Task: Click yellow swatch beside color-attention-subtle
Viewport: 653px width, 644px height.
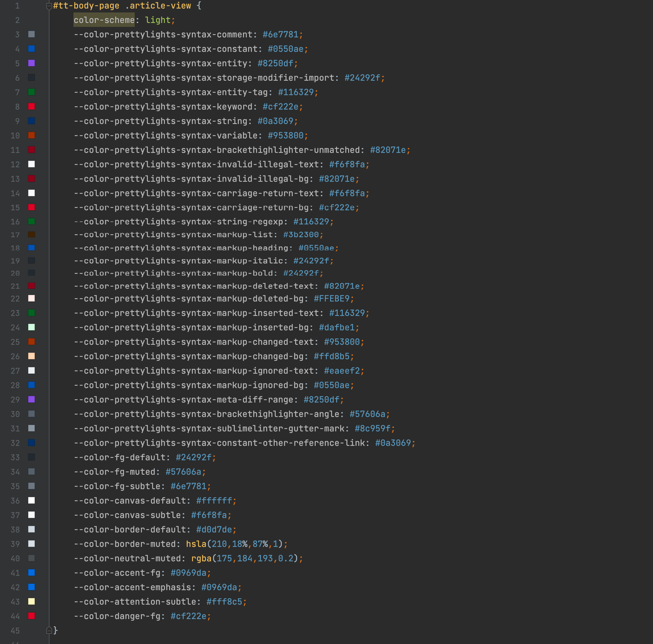Action: tap(31, 601)
